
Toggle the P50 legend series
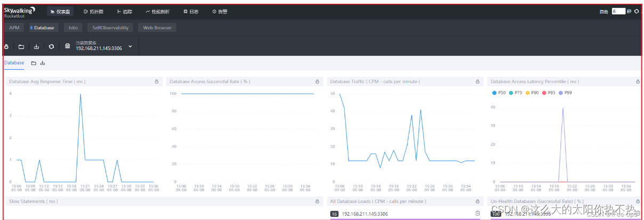(499, 93)
